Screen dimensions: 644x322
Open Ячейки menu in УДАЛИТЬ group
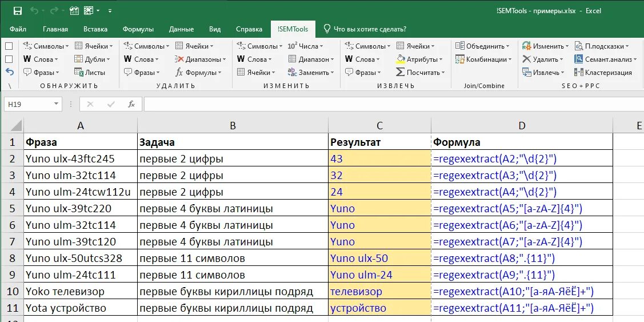coord(194,46)
